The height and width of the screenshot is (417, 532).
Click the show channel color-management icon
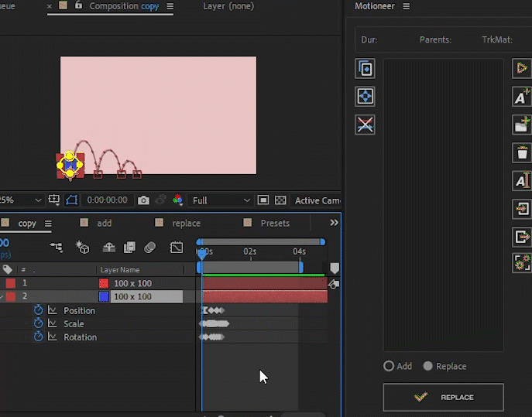click(x=177, y=200)
